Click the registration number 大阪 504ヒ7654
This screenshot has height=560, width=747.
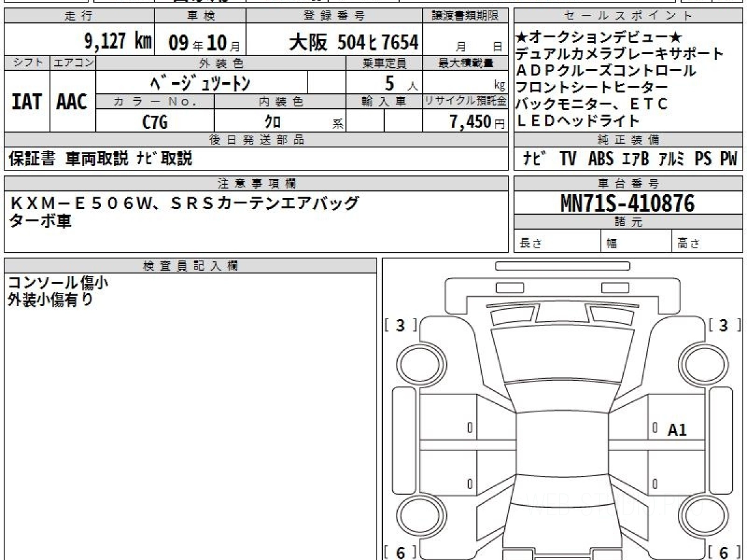tap(353, 42)
